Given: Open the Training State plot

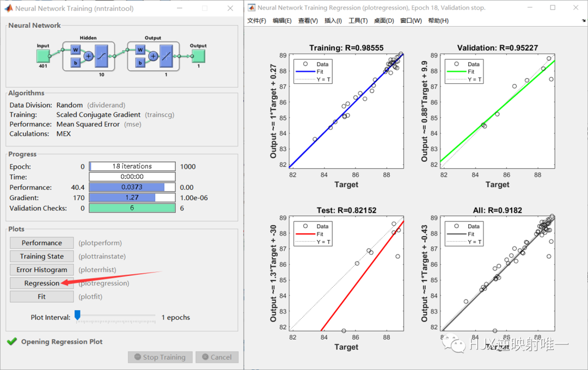Looking at the screenshot, I should 41,256.
